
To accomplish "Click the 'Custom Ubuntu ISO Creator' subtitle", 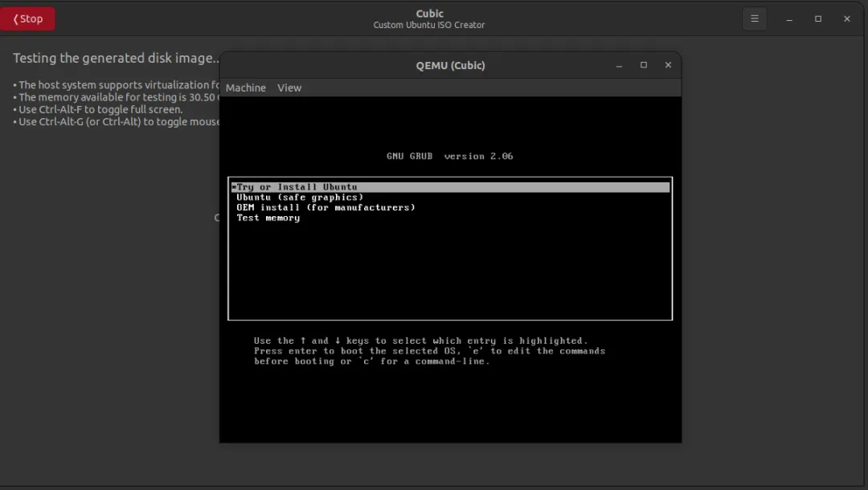I will tap(429, 25).
